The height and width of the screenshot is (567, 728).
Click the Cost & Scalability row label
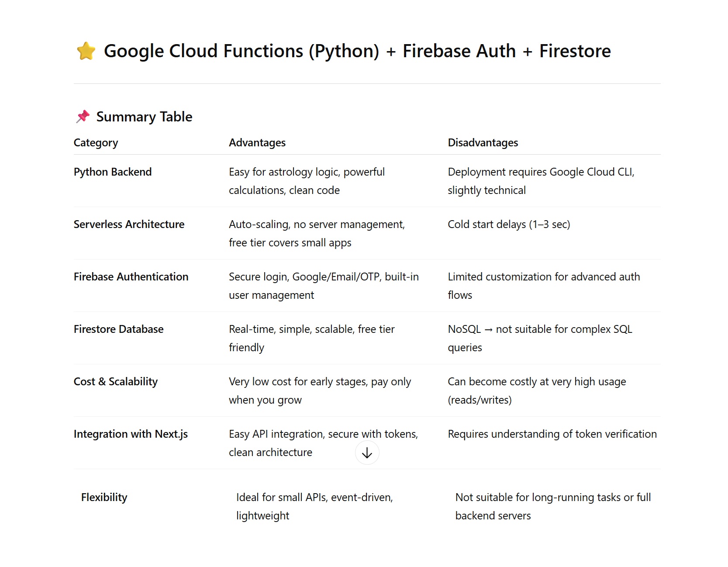tap(116, 382)
